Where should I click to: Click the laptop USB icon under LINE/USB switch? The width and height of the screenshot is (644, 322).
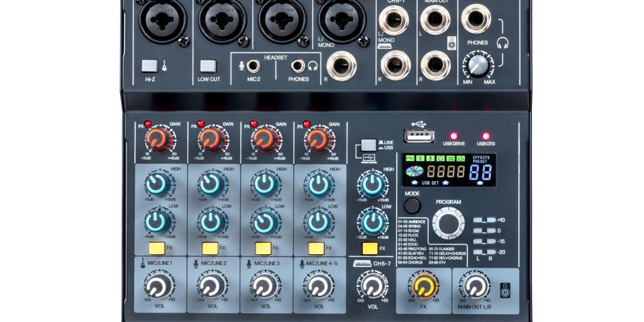[369, 157]
